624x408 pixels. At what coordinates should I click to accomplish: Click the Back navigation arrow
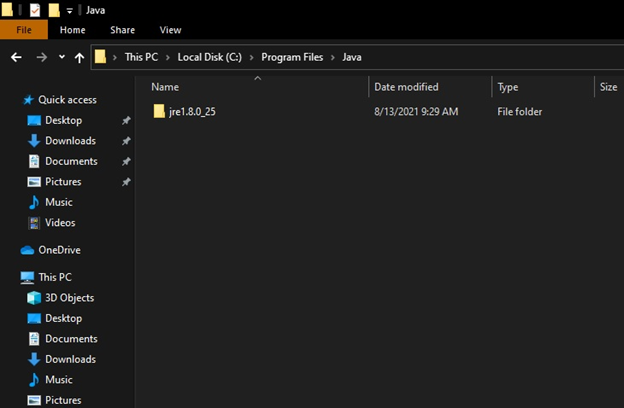16,58
